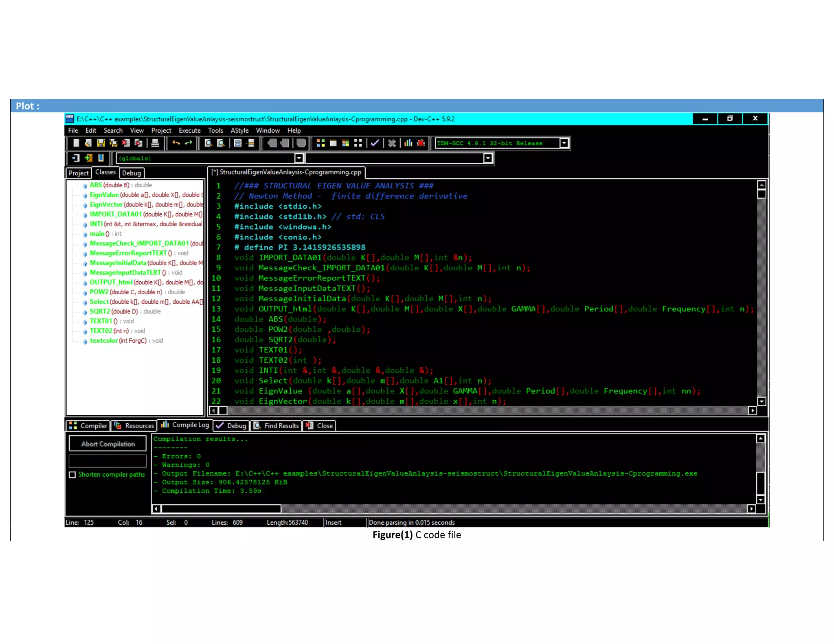Click the compile log horizontal scrollbar thumb

221,509
